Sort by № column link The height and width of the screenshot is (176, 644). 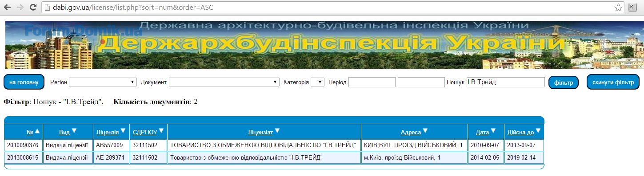30,132
